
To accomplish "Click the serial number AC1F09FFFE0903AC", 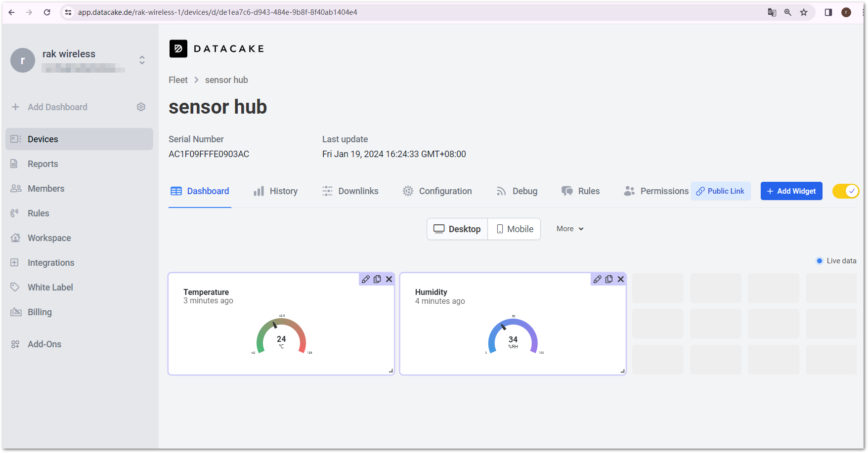I will pos(209,154).
